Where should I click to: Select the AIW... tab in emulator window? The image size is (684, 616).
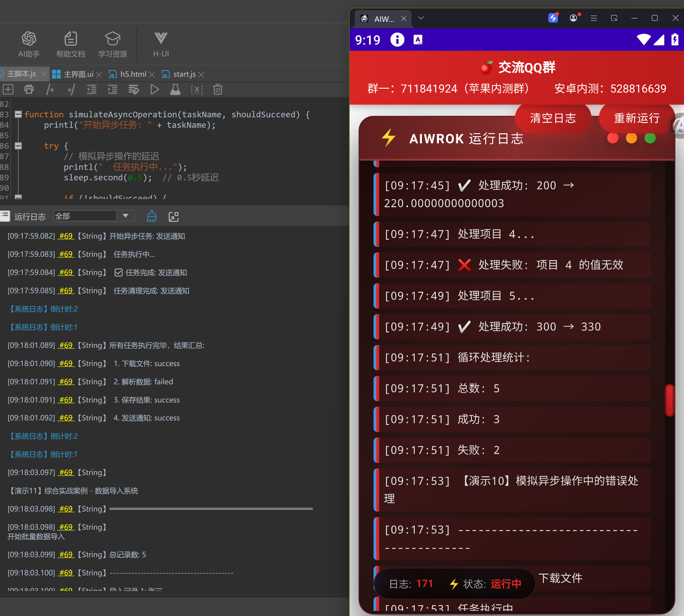coord(383,19)
